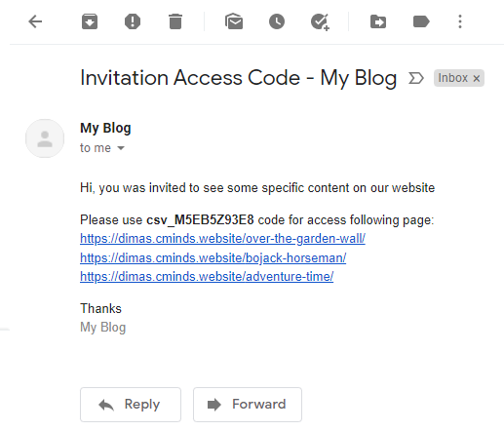This screenshot has height=431, width=504.
Task: Click the My Blog sender name
Action: click(105, 128)
